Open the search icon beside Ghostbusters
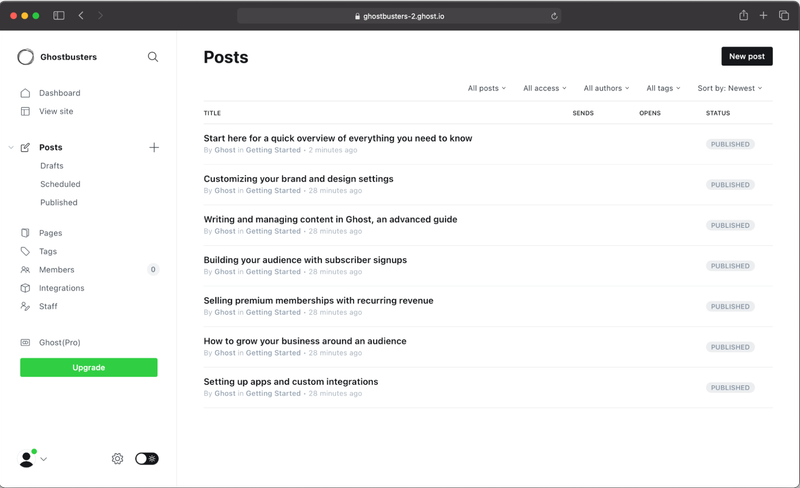This screenshot has width=800, height=488. click(x=153, y=57)
